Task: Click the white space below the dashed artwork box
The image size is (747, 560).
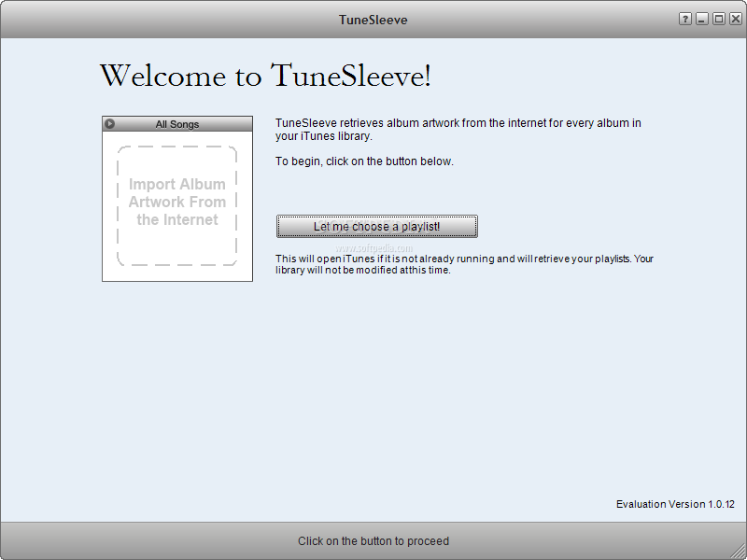Action: pyautogui.click(x=177, y=273)
